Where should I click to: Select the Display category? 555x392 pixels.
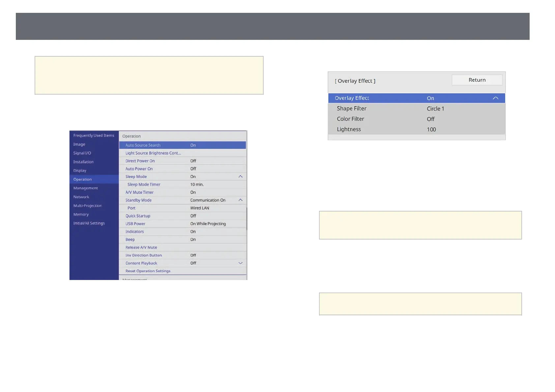tap(94, 171)
